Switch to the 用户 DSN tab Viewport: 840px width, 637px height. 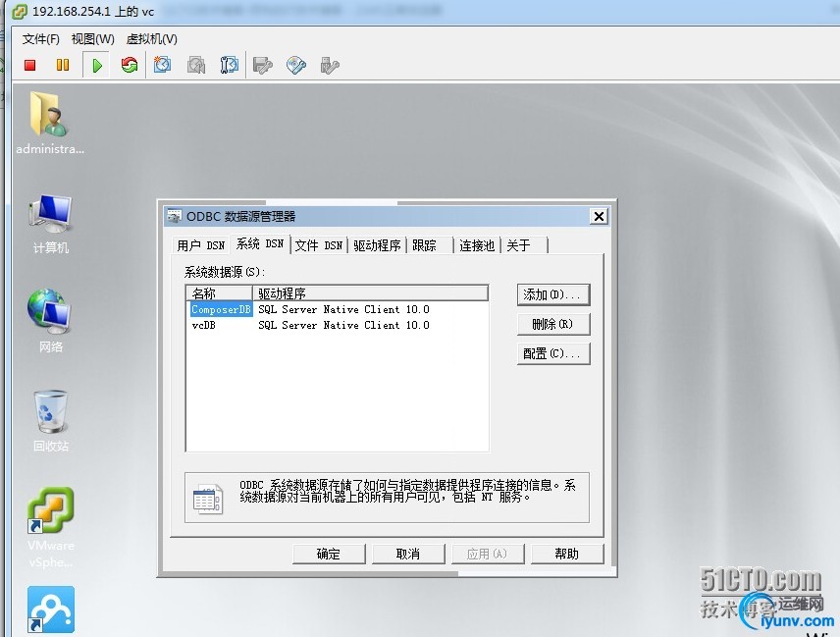point(201,245)
